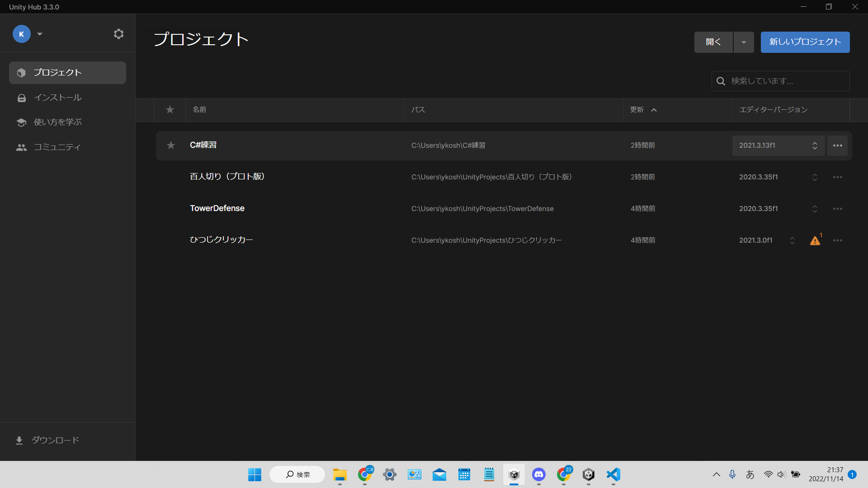Click the 新しいプロジェクト button
This screenshot has height=488, width=868.
[x=805, y=42]
